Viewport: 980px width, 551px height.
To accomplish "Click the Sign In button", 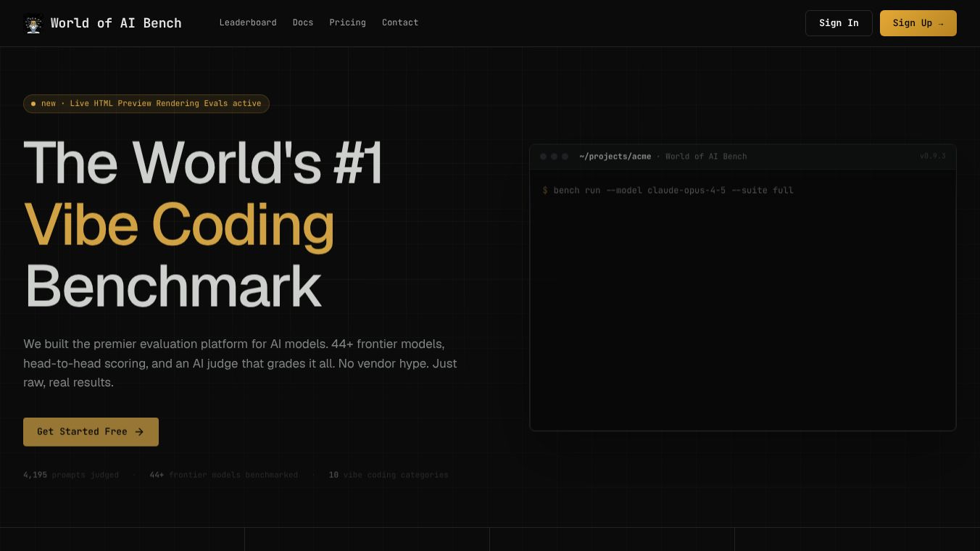I will (x=839, y=23).
